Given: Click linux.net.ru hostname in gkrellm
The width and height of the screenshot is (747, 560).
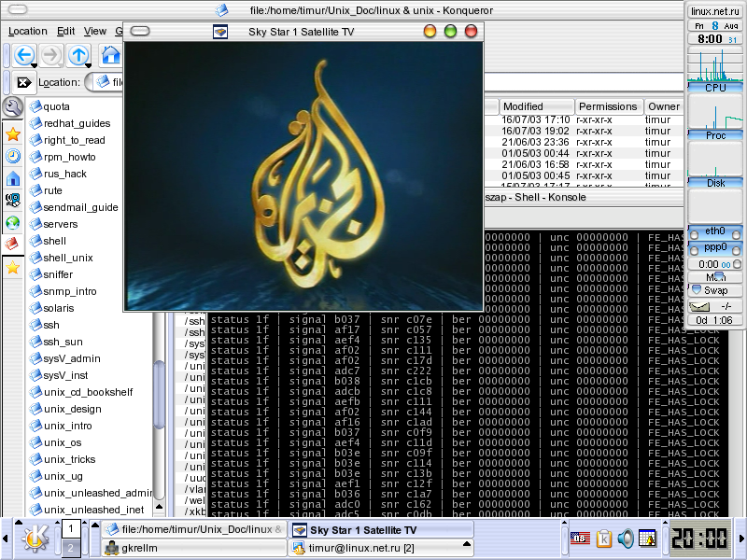Looking at the screenshot, I should point(715,11).
